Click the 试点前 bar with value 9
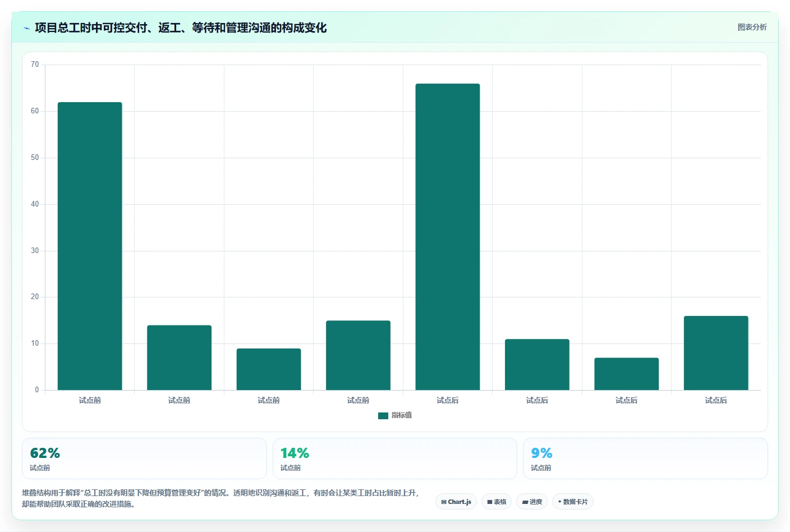Viewport: 790px width, 532px height. tap(269, 369)
